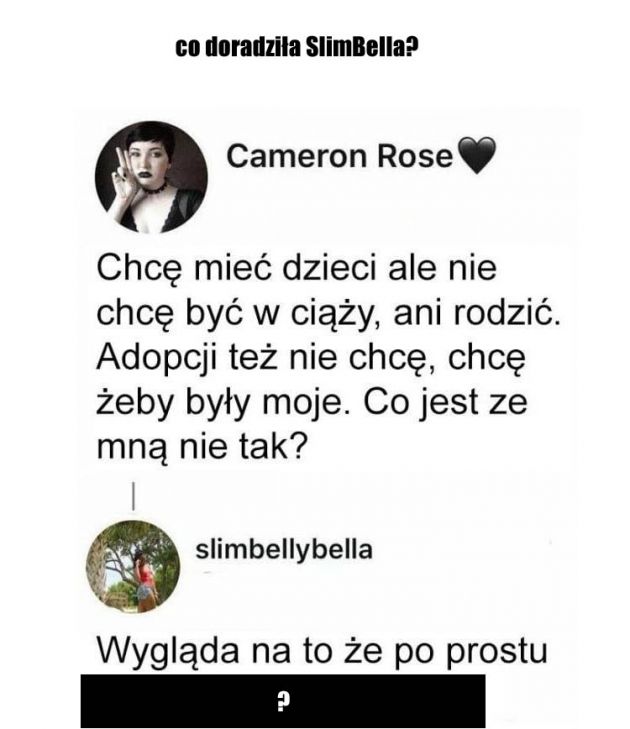630x729 pixels.
Task: Click the reply text 'Wygląda na to że po prostu'
Action: 322,651
